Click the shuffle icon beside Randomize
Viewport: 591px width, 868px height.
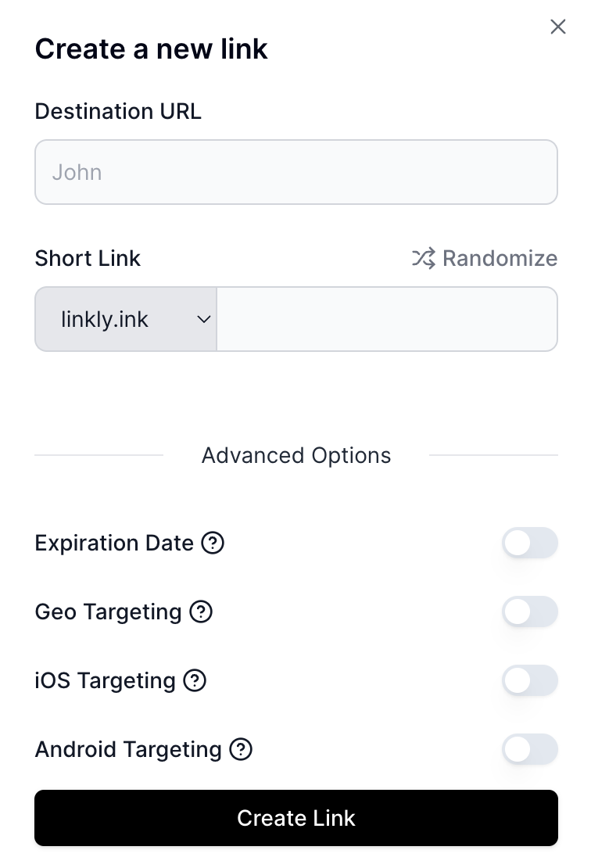(x=424, y=258)
